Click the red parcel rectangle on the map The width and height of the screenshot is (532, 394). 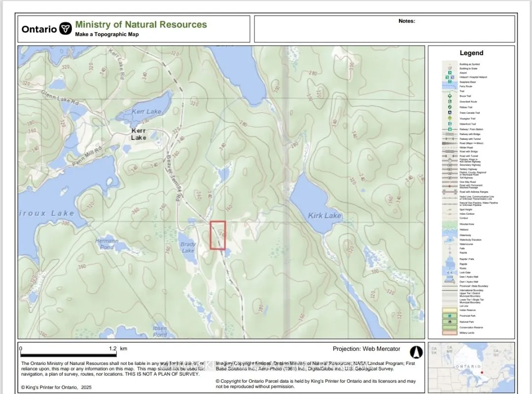point(217,235)
